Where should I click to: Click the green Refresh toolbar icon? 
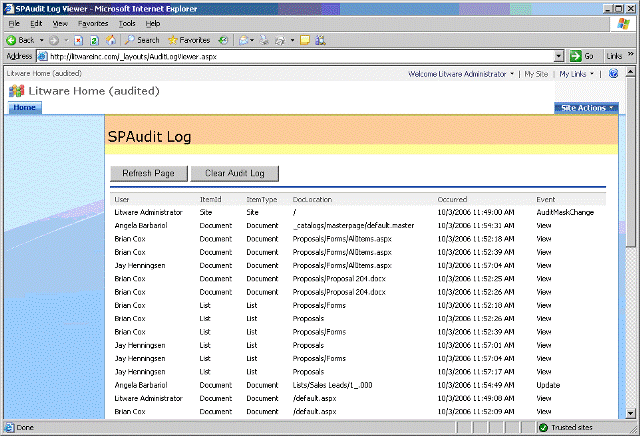coord(94,40)
